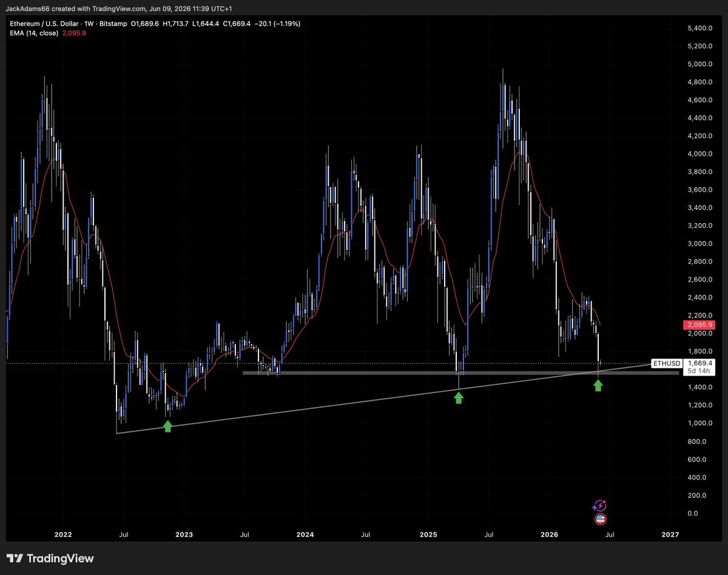Click the 2,000.0 price axis label

700,334
